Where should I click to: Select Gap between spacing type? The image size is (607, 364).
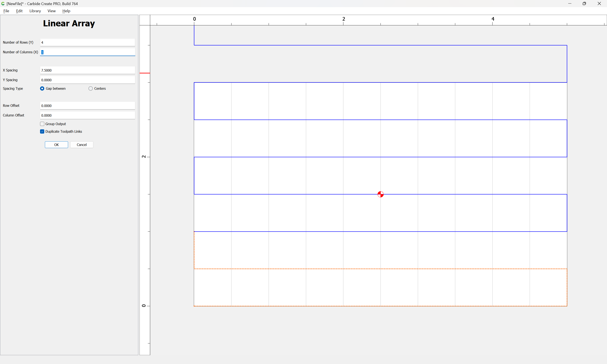pos(42,88)
